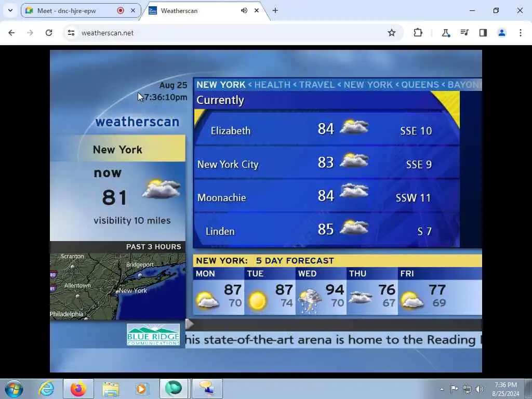Click the NEW YORK heading in ticker
This screenshot has height=399, width=532.
pyautogui.click(x=221, y=85)
